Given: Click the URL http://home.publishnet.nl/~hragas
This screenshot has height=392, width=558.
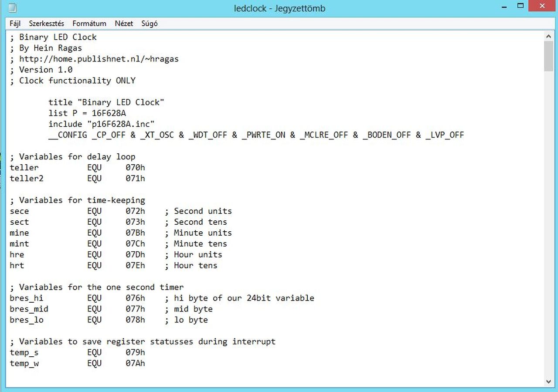Looking at the screenshot, I should tap(99, 59).
